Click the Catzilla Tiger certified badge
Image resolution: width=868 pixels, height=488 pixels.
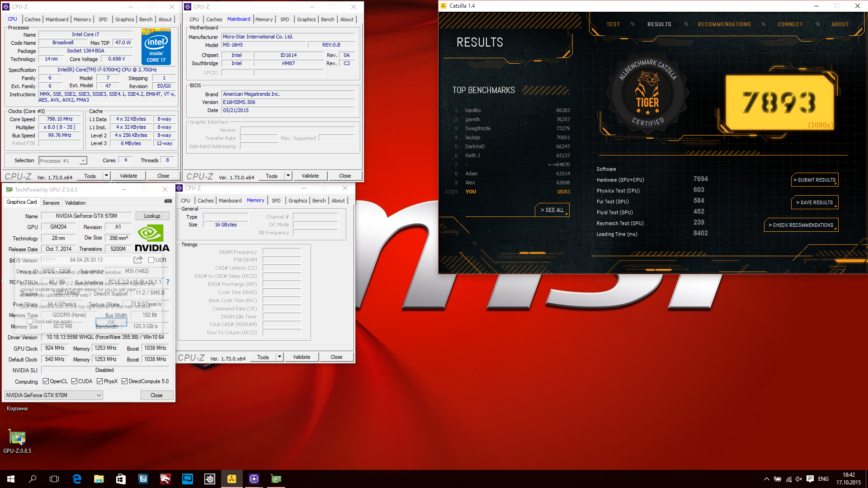[648, 94]
